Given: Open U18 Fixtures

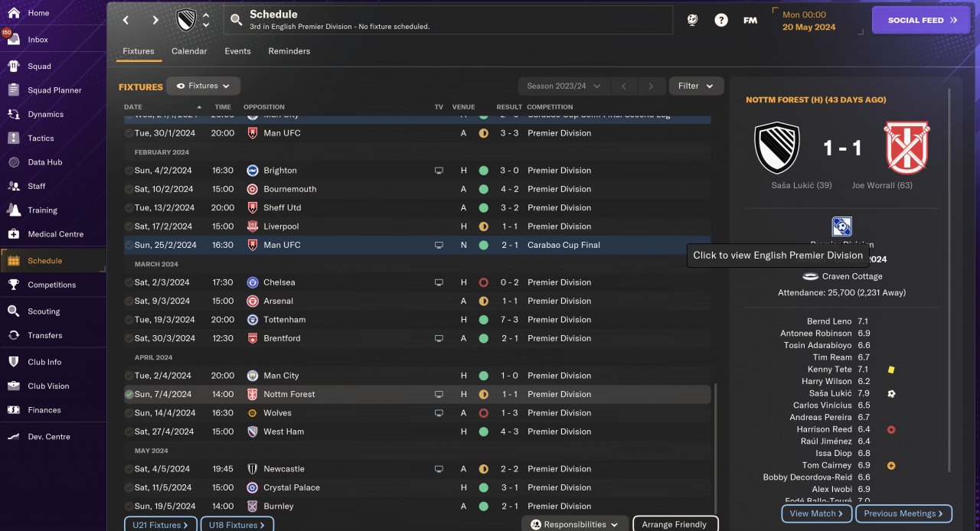Looking at the screenshot, I should pyautogui.click(x=237, y=525).
